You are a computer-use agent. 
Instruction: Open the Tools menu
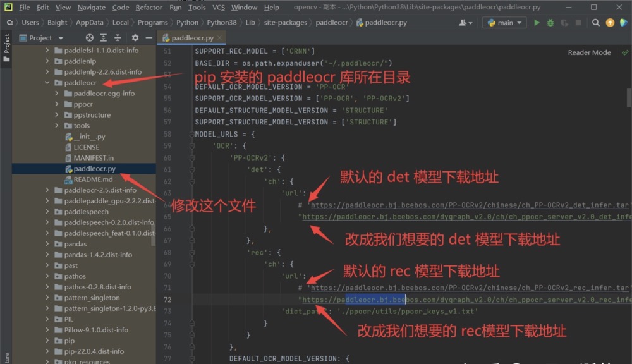(x=197, y=7)
